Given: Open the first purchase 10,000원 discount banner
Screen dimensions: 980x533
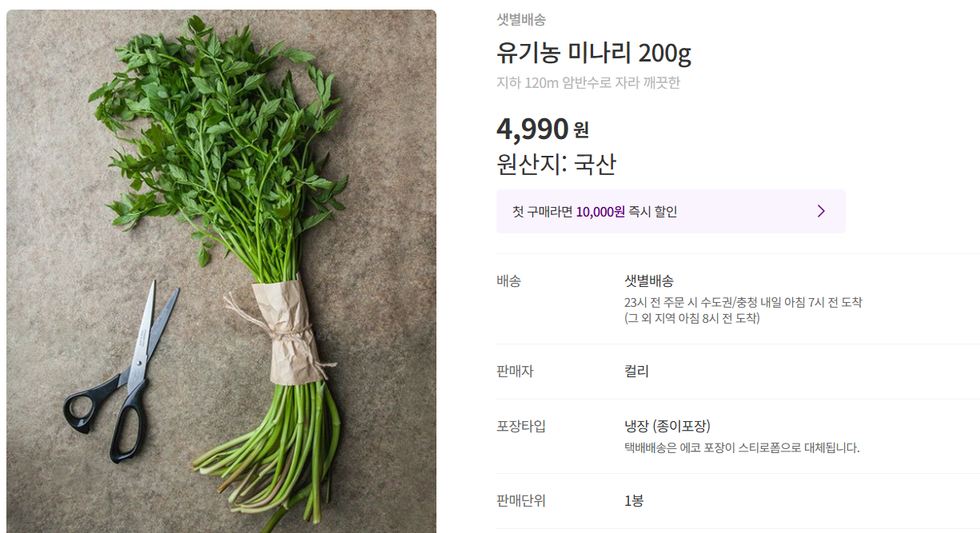Looking at the screenshot, I should pos(671,211).
